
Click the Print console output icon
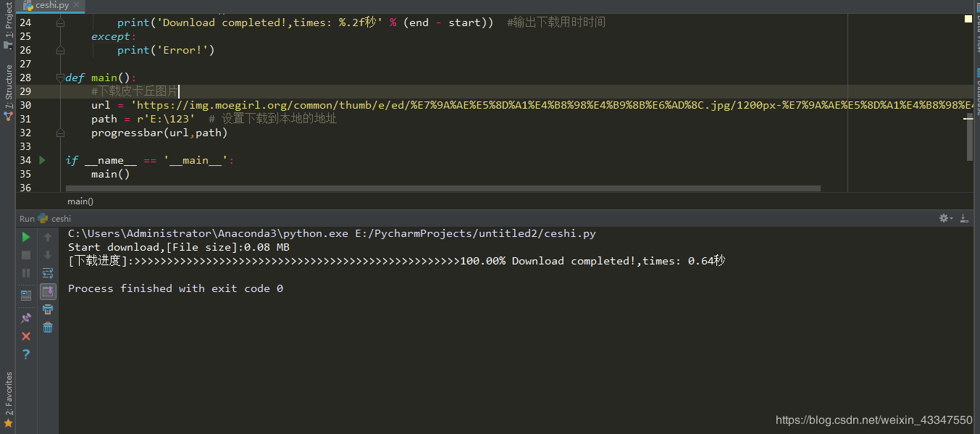point(48,309)
